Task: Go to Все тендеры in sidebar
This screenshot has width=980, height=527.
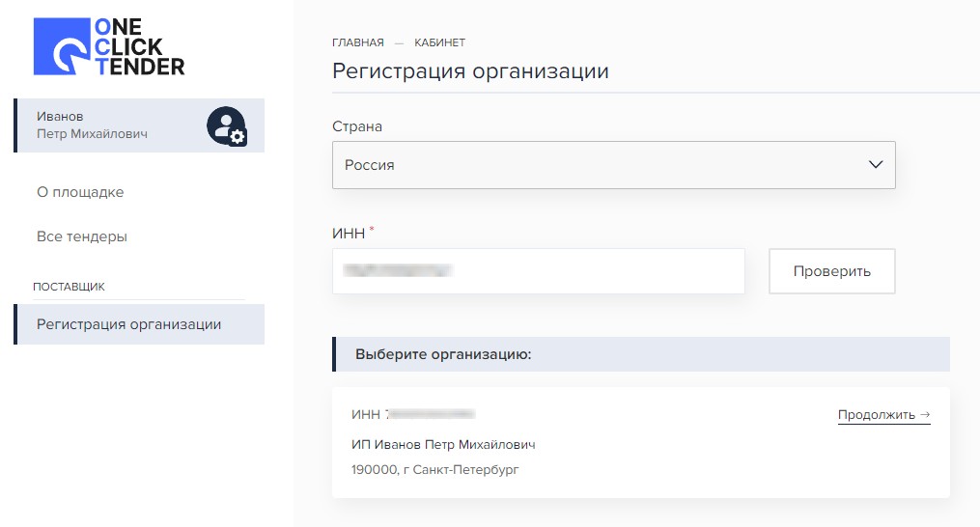Action: tap(82, 236)
